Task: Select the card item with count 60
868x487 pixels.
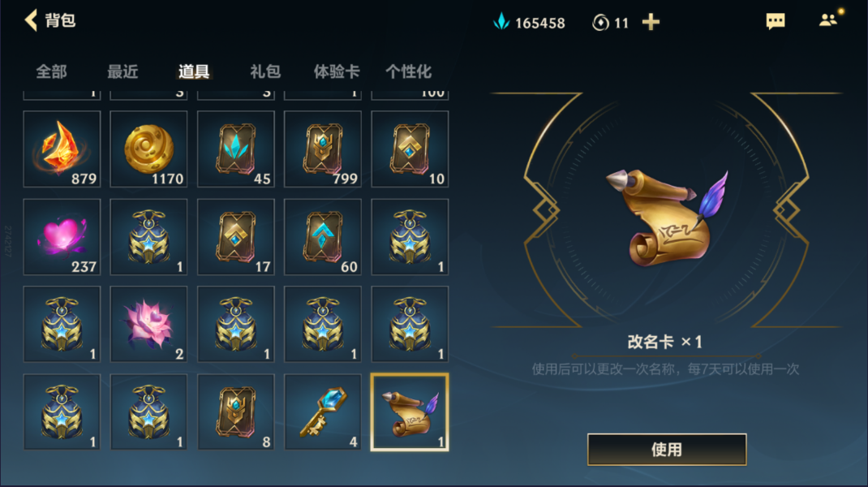Action: (323, 237)
